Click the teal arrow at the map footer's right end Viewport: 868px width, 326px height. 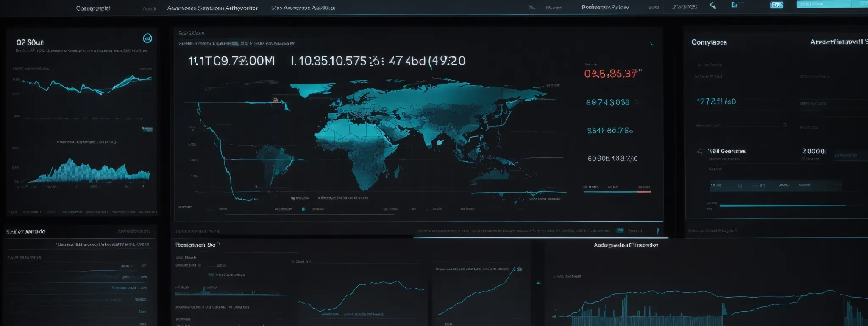click(658, 230)
